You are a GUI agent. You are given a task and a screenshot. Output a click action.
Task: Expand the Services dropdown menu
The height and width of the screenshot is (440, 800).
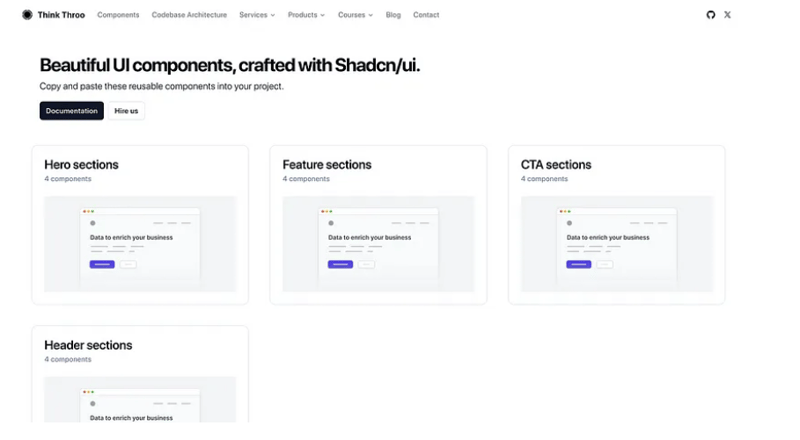257,15
